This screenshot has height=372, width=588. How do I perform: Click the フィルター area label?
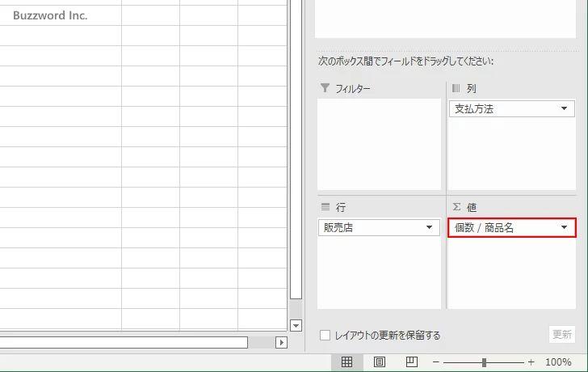[x=352, y=89]
